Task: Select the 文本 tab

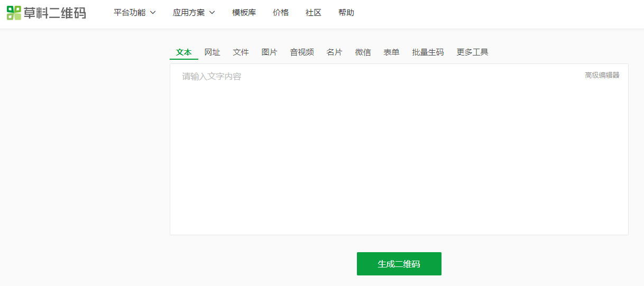Action: click(184, 52)
